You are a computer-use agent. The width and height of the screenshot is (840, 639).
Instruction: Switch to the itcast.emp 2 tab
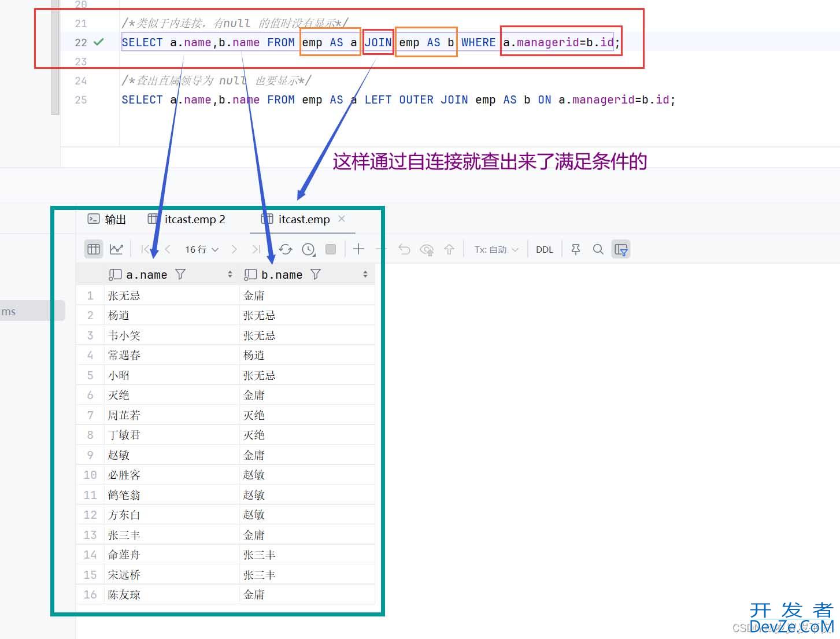click(187, 219)
